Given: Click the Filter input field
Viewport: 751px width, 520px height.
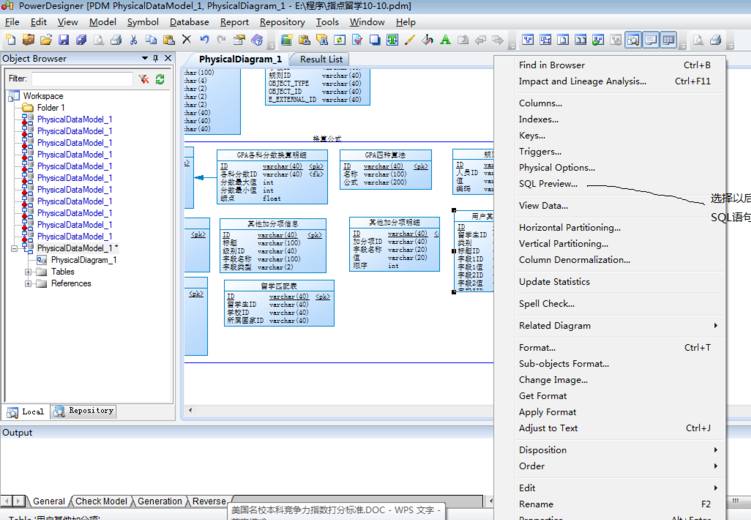Looking at the screenshot, I should click(82, 79).
